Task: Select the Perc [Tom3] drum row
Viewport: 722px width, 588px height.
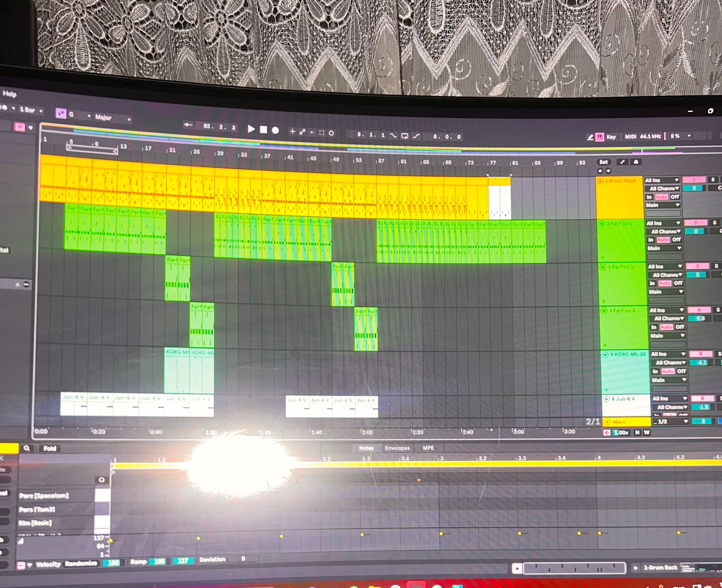Action: [x=56, y=509]
